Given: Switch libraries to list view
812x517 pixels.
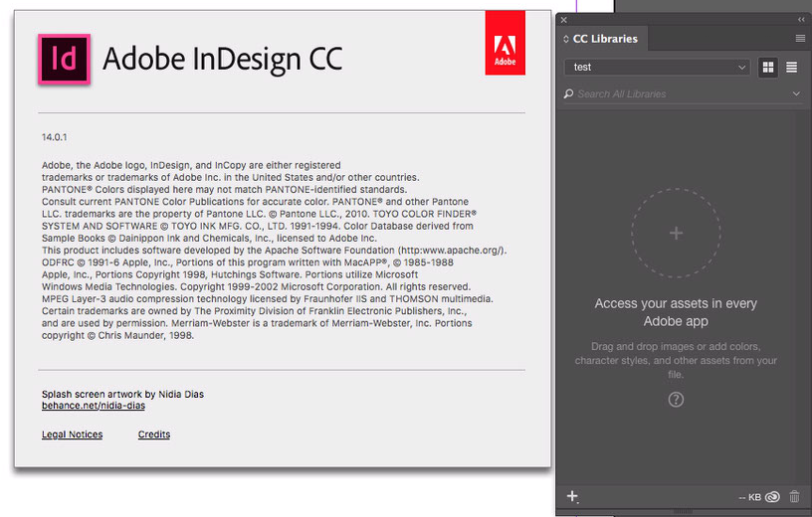Looking at the screenshot, I should pos(791,68).
